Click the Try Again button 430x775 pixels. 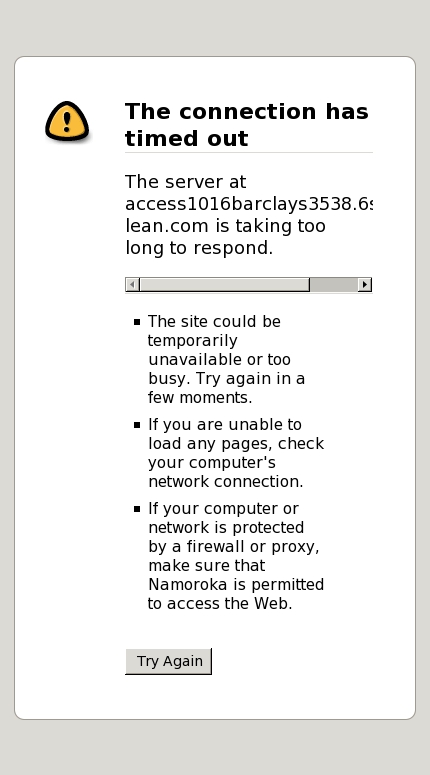(x=169, y=661)
